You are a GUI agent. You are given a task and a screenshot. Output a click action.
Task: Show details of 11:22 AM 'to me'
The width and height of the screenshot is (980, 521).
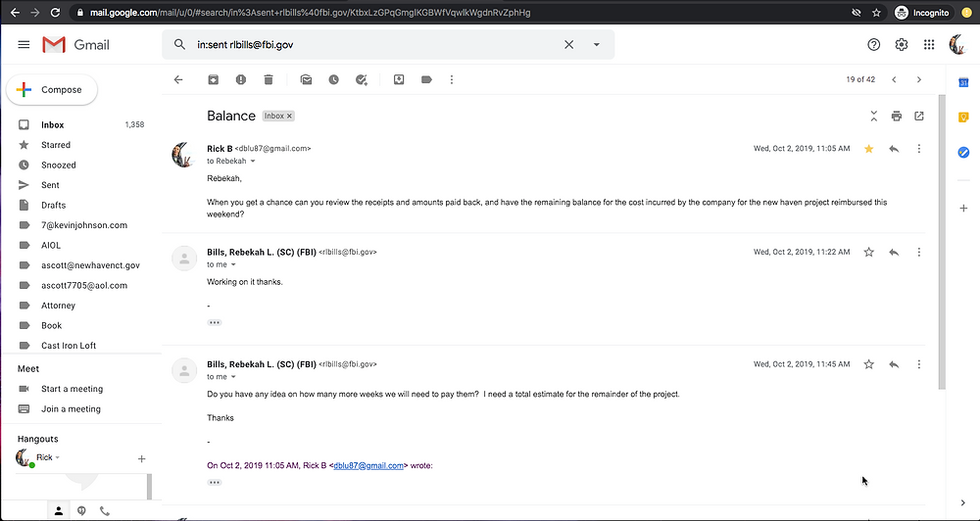point(234,264)
